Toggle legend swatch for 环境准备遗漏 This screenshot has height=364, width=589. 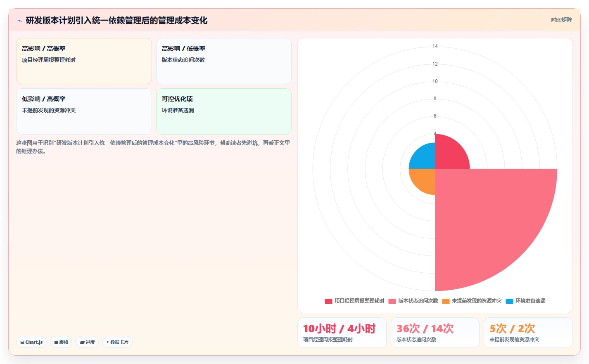pyautogui.click(x=509, y=301)
